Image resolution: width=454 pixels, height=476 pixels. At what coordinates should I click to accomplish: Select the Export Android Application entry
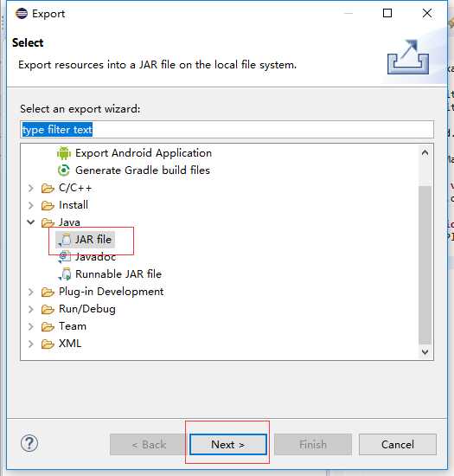[135, 153]
